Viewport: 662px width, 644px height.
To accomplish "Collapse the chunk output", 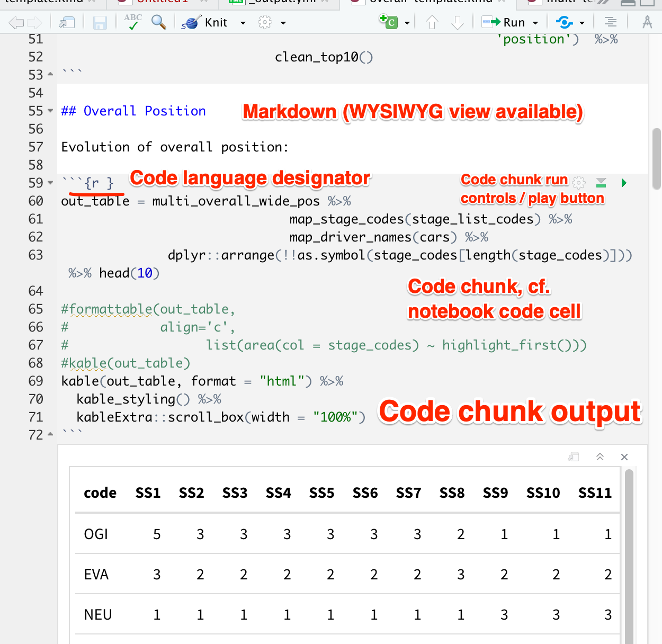I will click(600, 457).
